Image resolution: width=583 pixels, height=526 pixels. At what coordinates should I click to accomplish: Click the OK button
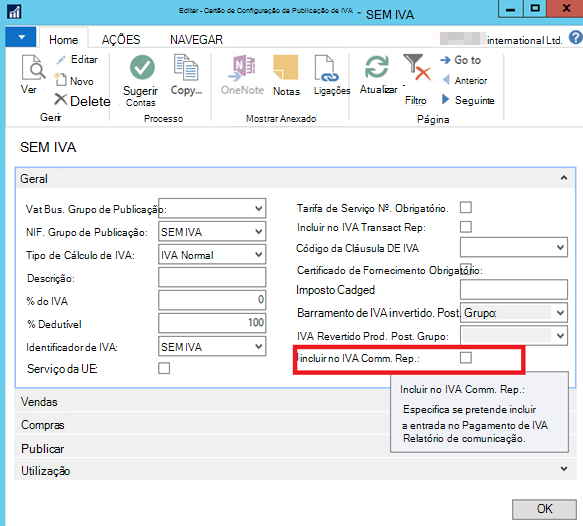[x=544, y=509]
